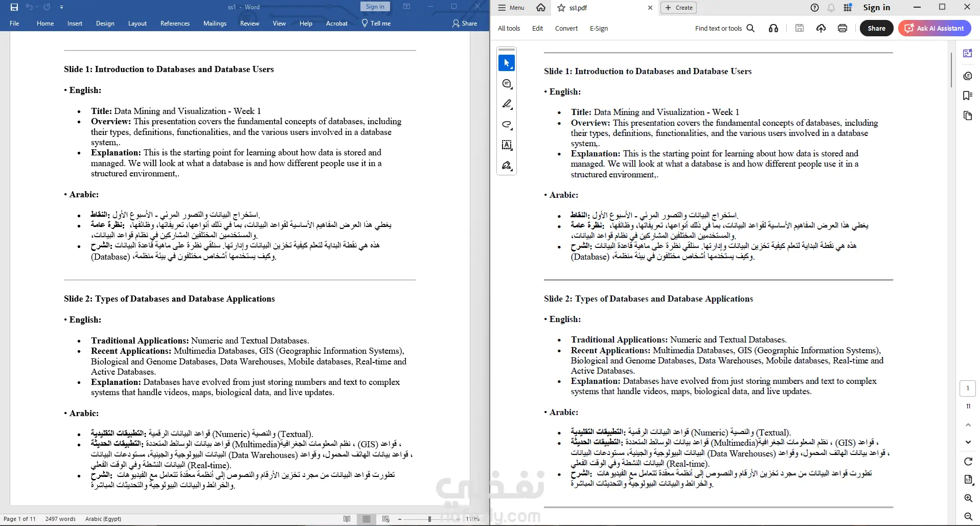Pick the freehand draw tool

pyautogui.click(x=507, y=125)
